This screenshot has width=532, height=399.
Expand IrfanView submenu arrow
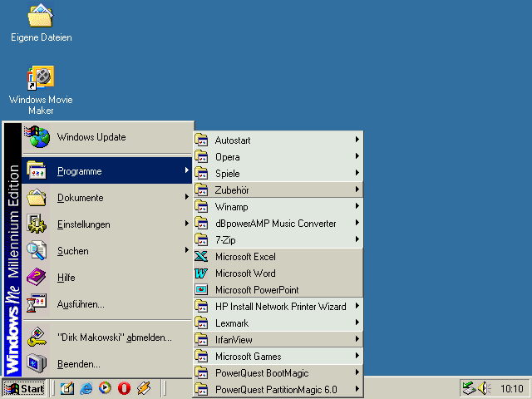click(x=357, y=339)
